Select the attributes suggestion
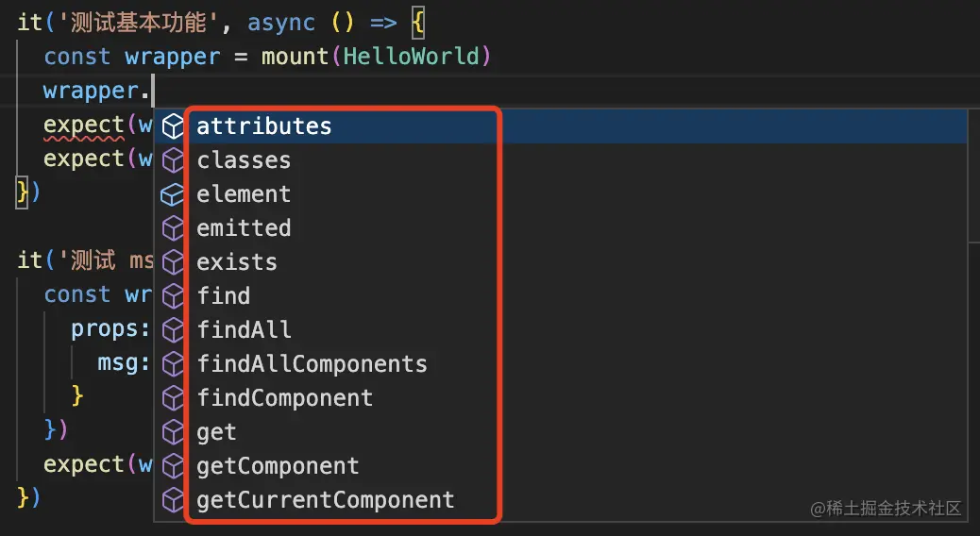980x536 pixels. [x=560, y=126]
